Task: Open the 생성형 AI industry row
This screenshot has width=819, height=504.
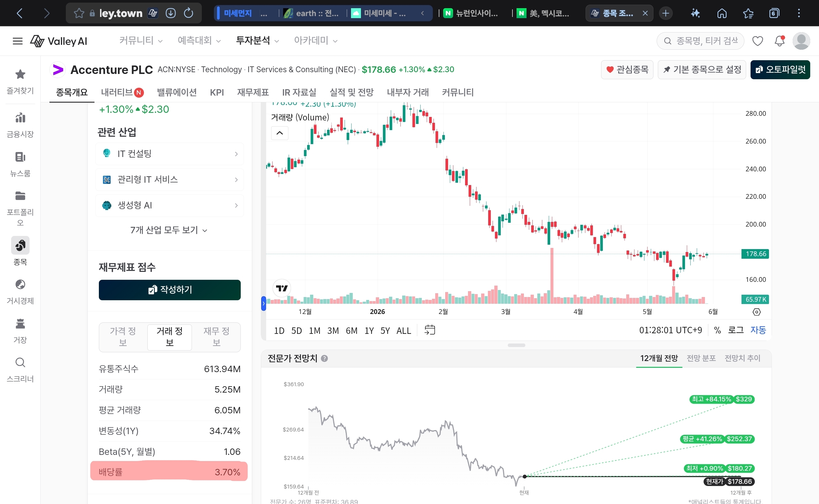Action: coord(169,205)
